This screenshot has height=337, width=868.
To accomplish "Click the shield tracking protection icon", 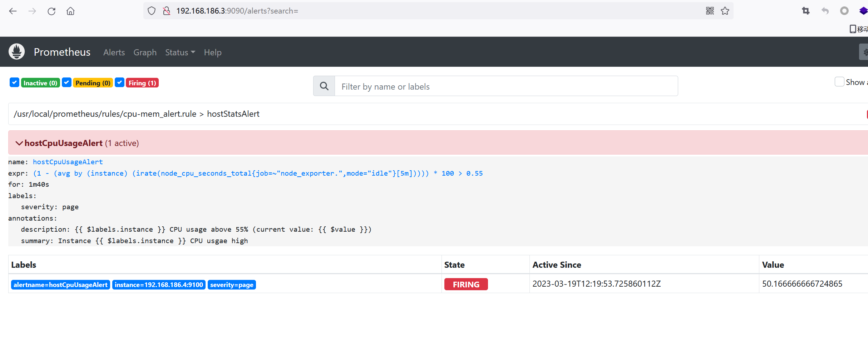I will (152, 11).
